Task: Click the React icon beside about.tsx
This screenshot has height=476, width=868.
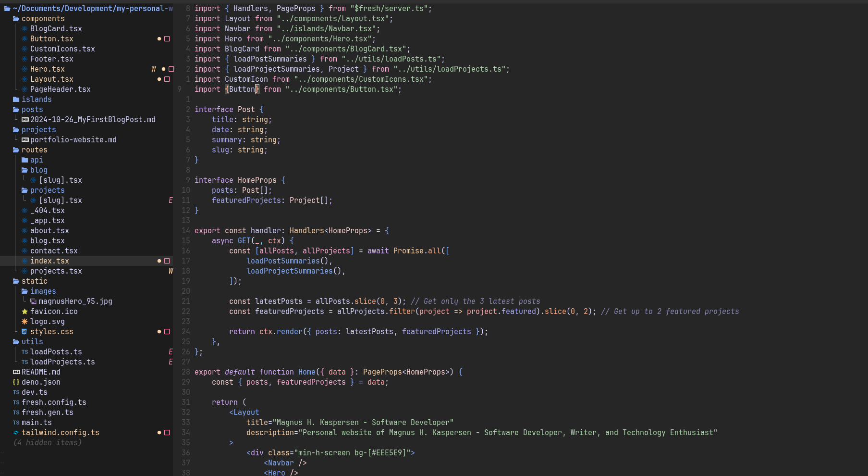Action: 24,231
